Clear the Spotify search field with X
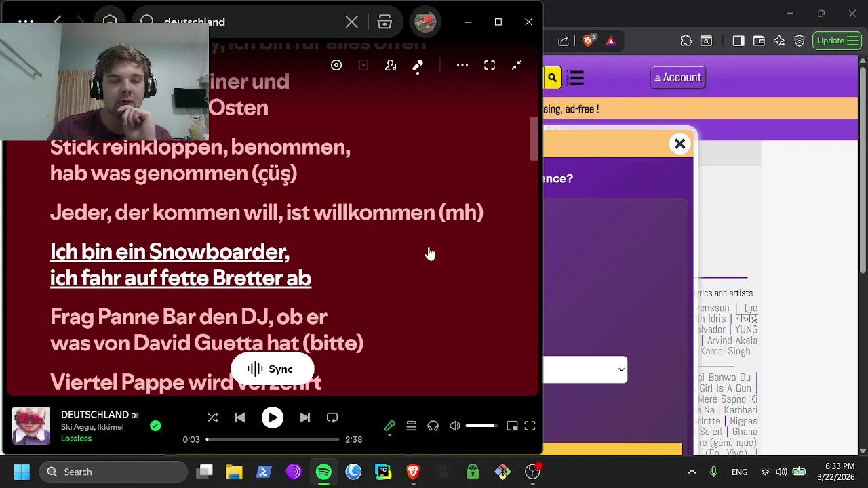The width and height of the screenshot is (868, 488). 351,22
